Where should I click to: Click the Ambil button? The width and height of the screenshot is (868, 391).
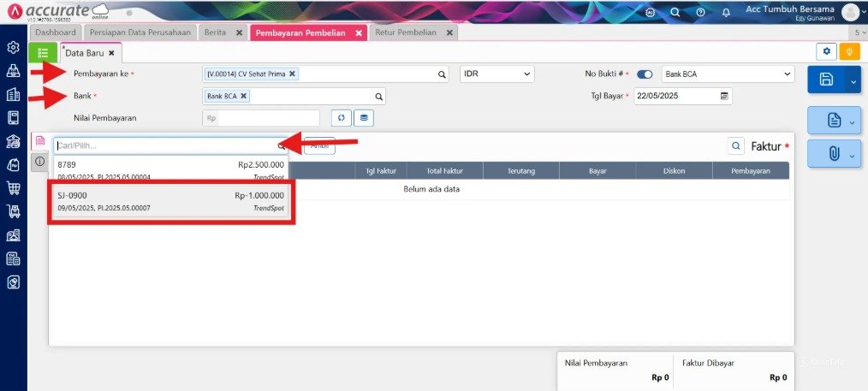pyautogui.click(x=319, y=146)
